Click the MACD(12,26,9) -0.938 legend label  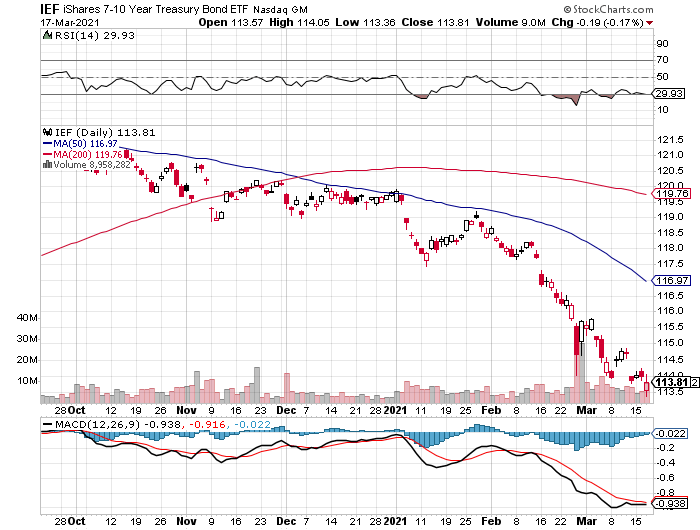coord(118,424)
